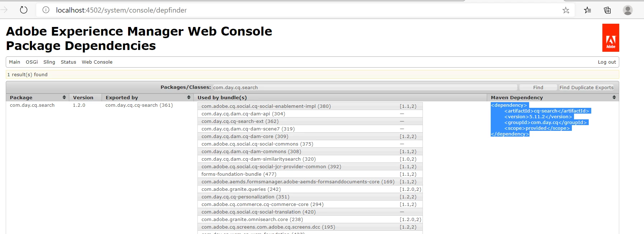644x234 pixels.
Task: Click the com.day.cq.dam.cq-dam-api (304) row
Action: [310, 114]
